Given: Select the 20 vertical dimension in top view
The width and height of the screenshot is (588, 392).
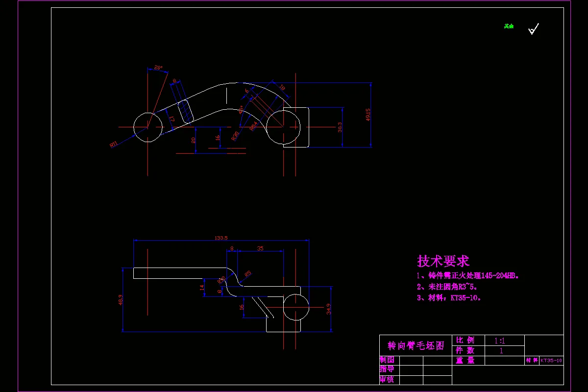Looking at the screenshot, I should tap(193, 140).
